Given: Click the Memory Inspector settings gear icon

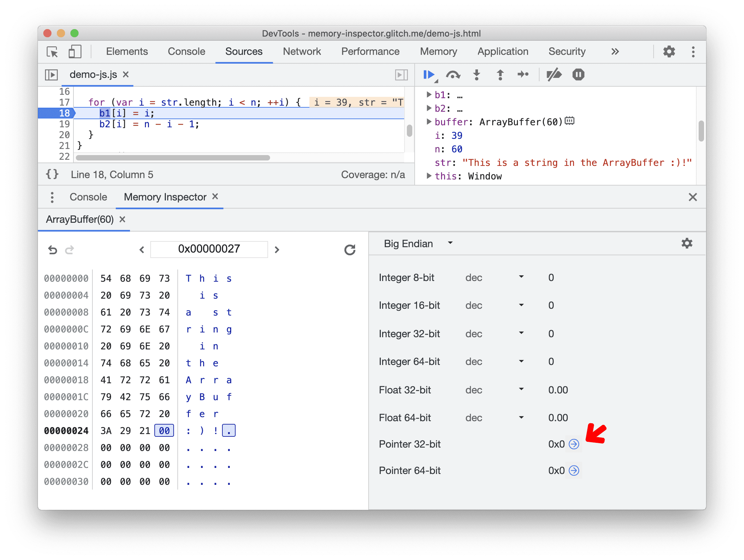Looking at the screenshot, I should [x=687, y=243].
